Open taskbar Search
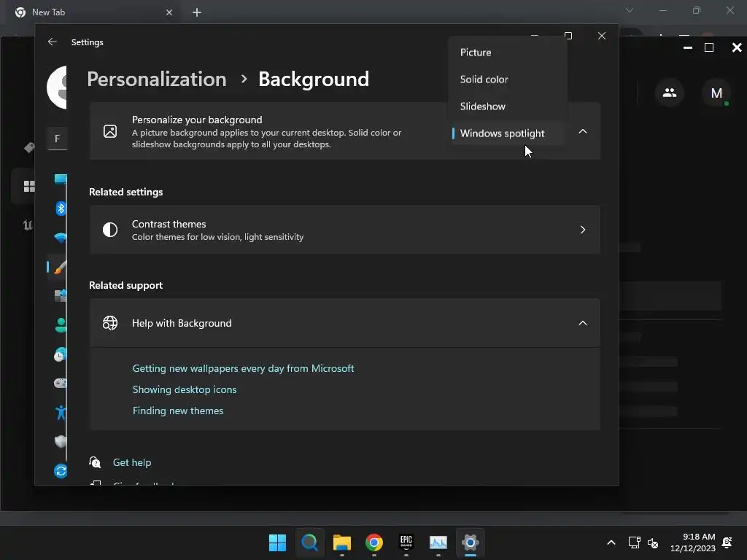This screenshot has height=560, width=747. 309,542
